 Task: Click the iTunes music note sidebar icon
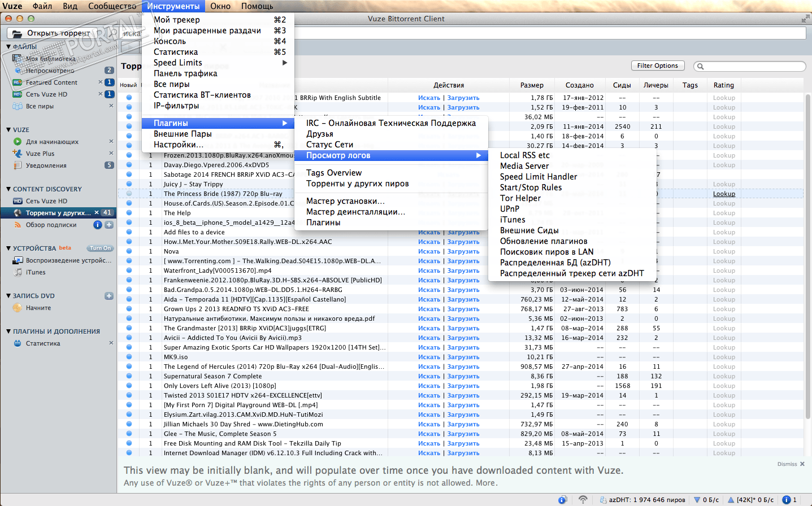(x=18, y=272)
